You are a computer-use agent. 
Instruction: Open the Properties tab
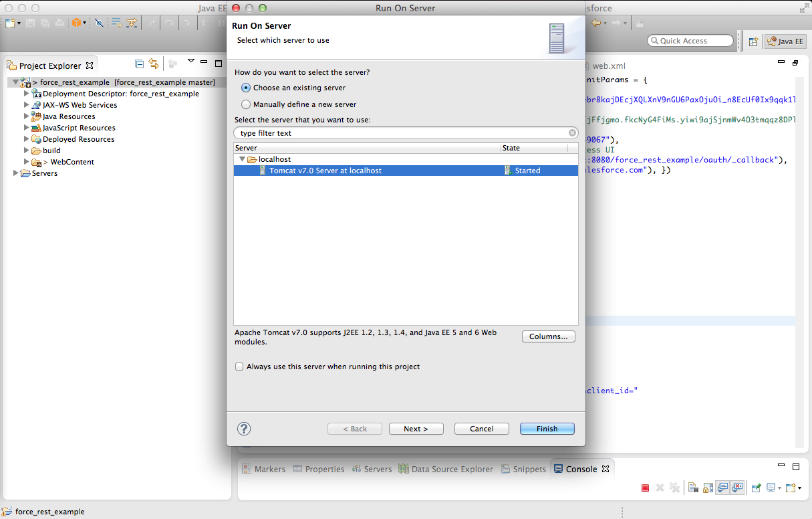[x=319, y=469]
